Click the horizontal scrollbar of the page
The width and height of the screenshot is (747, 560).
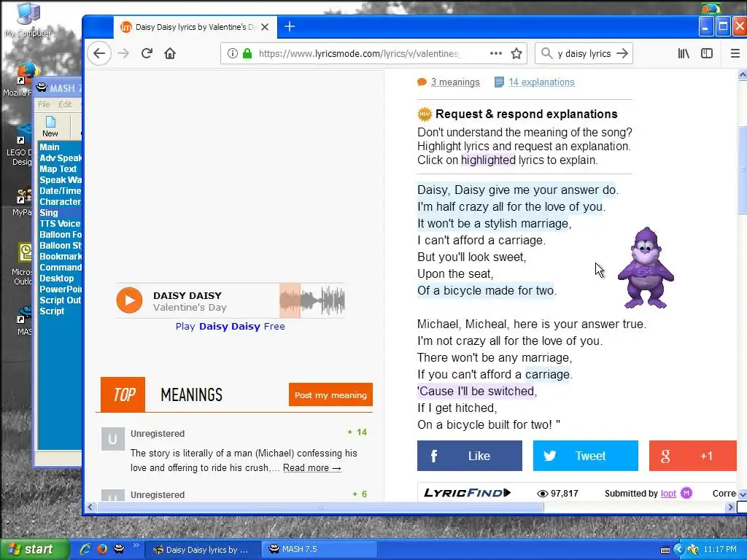320,507
